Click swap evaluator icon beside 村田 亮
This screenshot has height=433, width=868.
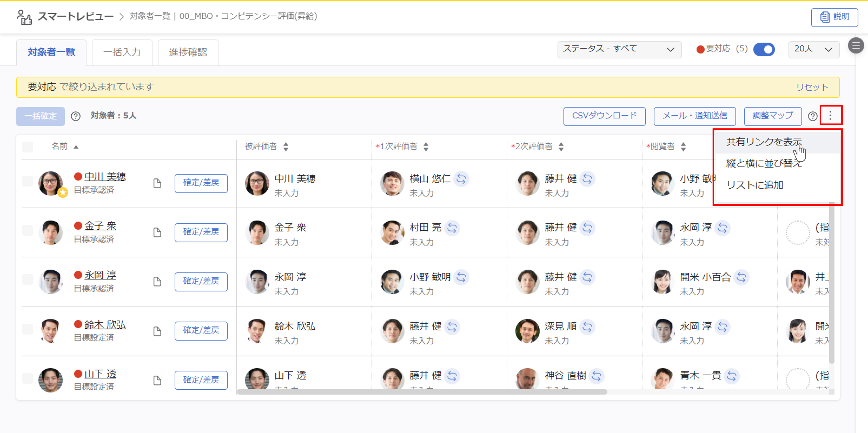click(452, 228)
